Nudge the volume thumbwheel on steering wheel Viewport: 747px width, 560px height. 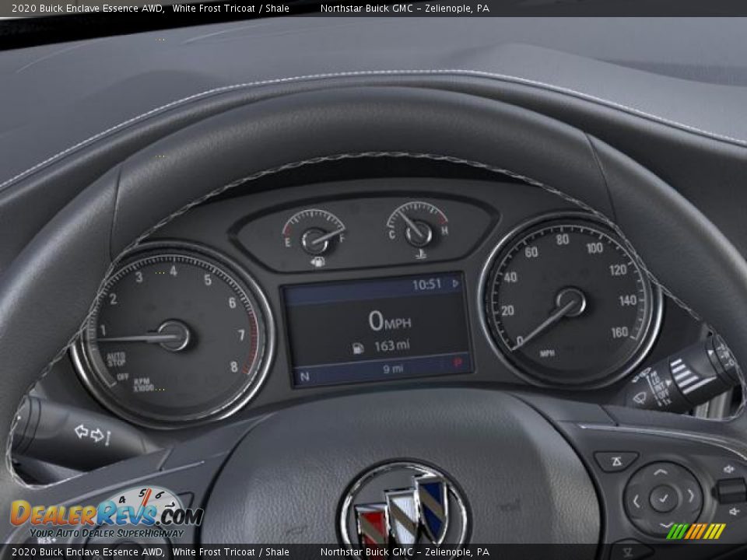coord(731,491)
